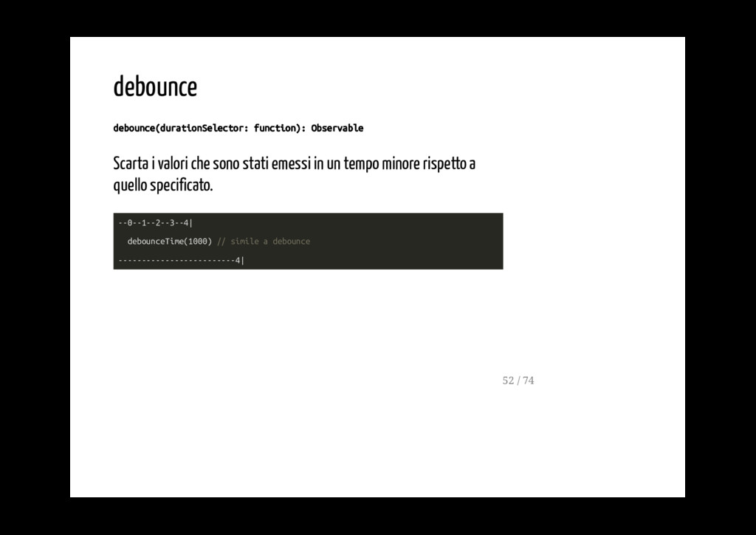This screenshot has width=756, height=535.
Task: Click the '// simile a debounce' comment
Action: [264, 241]
